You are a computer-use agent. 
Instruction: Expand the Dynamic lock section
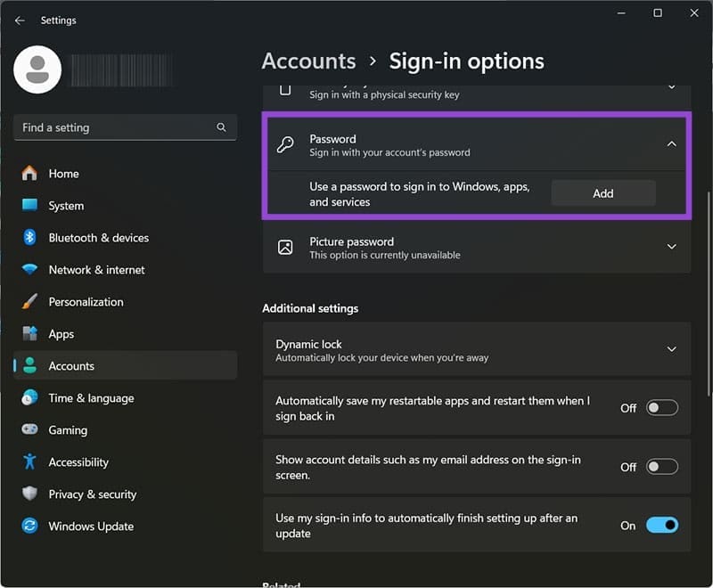coord(672,350)
